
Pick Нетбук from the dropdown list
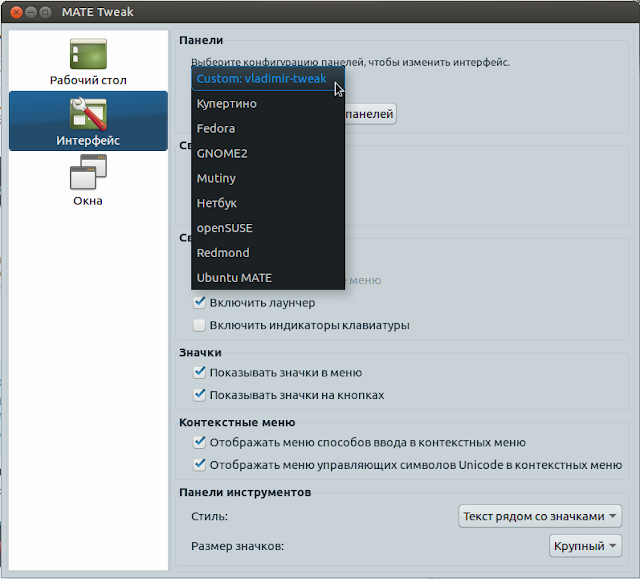click(x=268, y=203)
